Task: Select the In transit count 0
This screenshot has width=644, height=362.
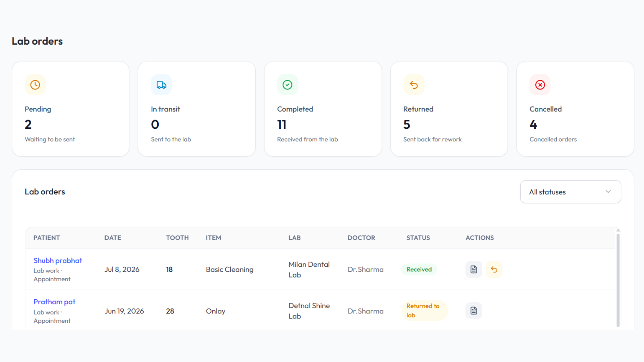Action: point(155,125)
